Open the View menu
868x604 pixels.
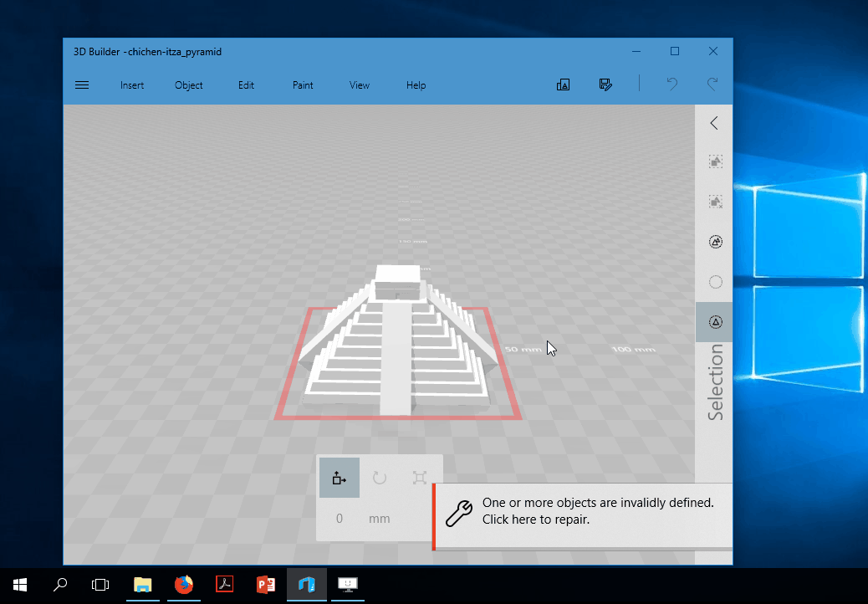(360, 85)
